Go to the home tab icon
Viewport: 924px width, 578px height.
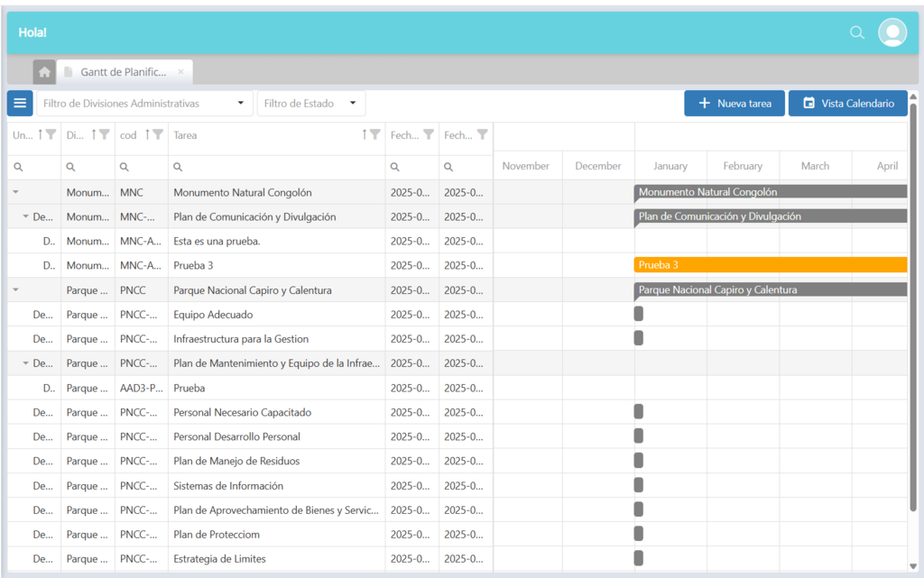44,72
